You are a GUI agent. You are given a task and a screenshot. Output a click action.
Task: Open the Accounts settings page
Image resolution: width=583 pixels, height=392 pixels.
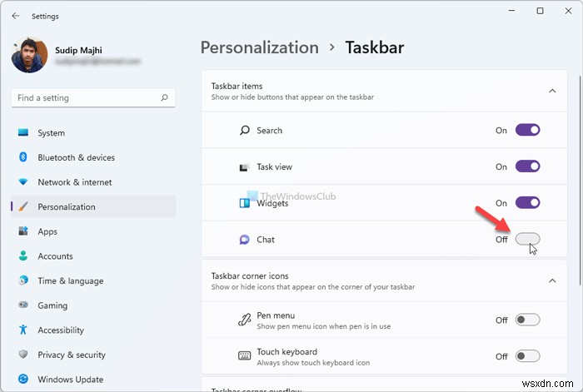(x=55, y=256)
